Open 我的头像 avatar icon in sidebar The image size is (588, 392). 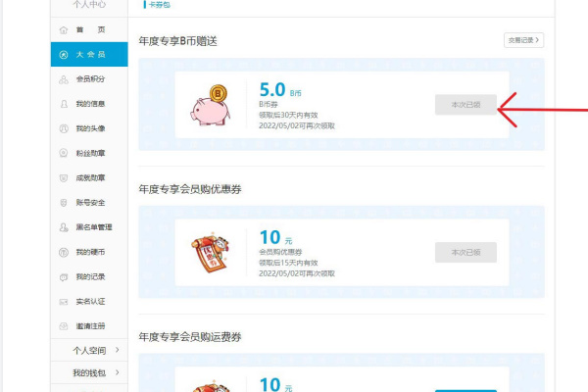click(64, 128)
